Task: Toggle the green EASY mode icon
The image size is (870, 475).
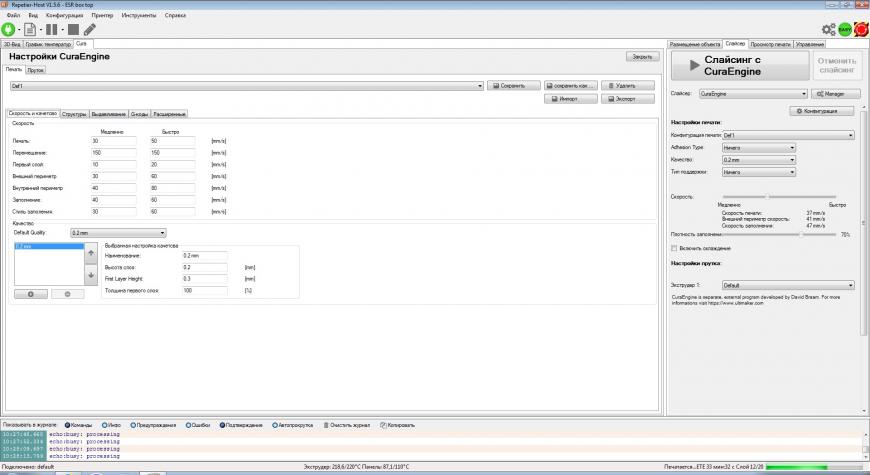Action: pos(844,29)
